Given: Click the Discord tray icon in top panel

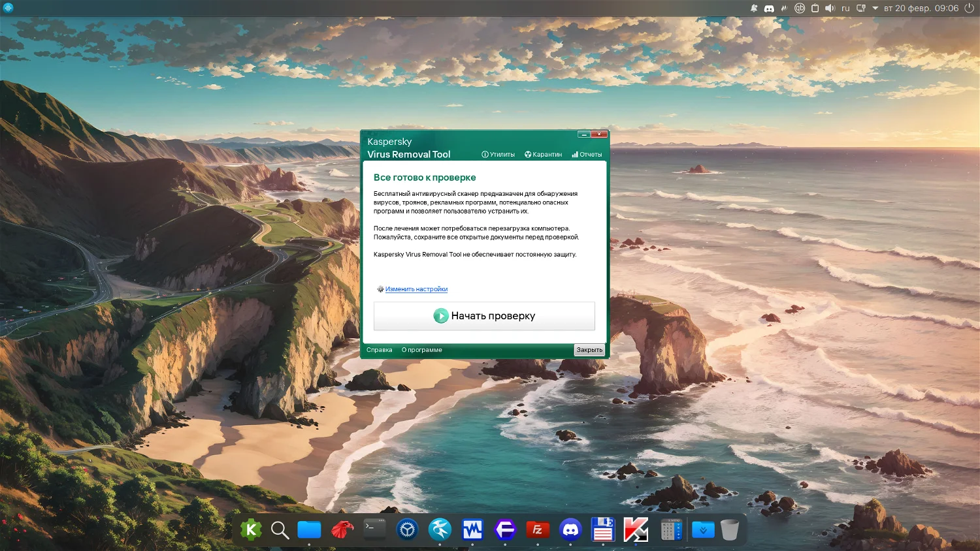Looking at the screenshot, I should click(769, 8).
